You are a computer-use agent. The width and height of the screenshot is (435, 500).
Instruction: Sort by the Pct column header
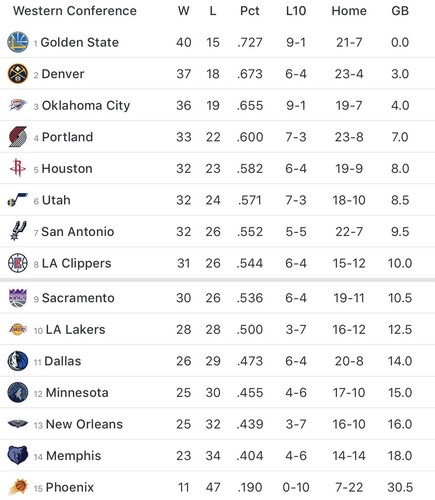[x=250, y=11]
